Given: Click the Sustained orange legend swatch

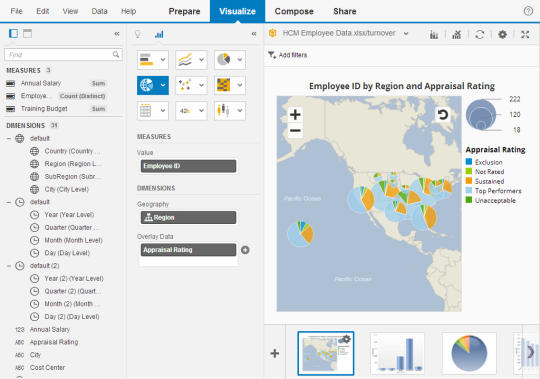Looking at the screenshot, I should coord(469,181).
